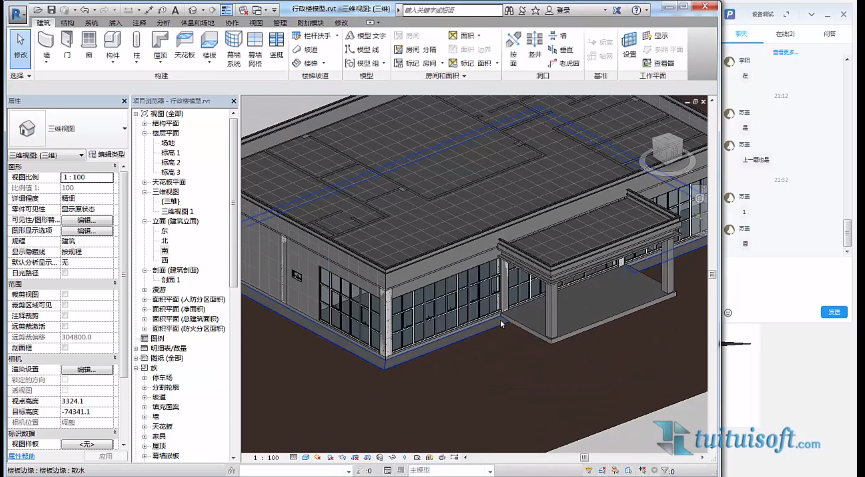Image resolution: width=865 pixels, height=477 pixels.
Task: Click the view scale 1 : 100 field
Action: tap(87, 177)
